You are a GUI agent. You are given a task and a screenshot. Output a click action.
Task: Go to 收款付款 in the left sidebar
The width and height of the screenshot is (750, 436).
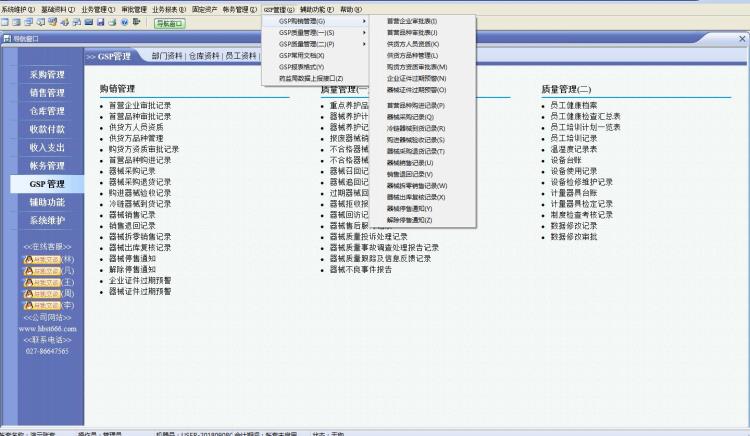[x=47, y=129]
